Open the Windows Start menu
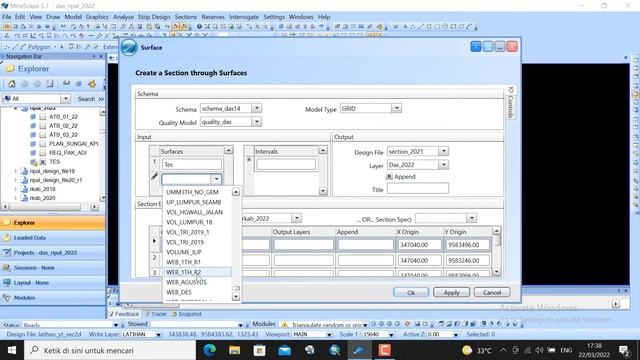The height and width of the screenshot is (360, 640). coord(12,350)
